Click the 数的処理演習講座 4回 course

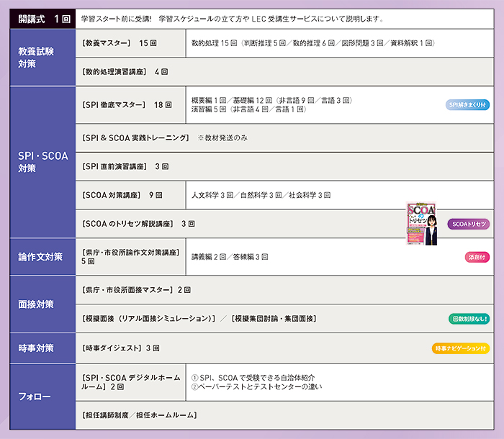(x=125, y=72)
